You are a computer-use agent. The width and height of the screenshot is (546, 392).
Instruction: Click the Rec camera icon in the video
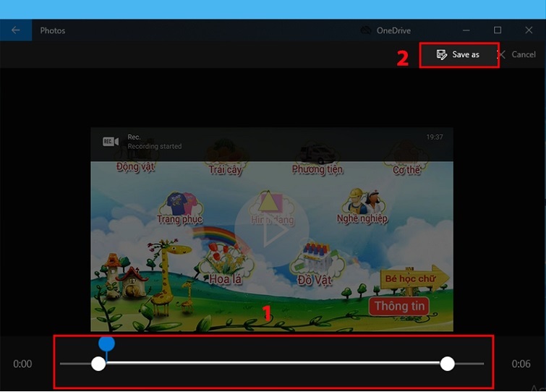pos(111,141)
